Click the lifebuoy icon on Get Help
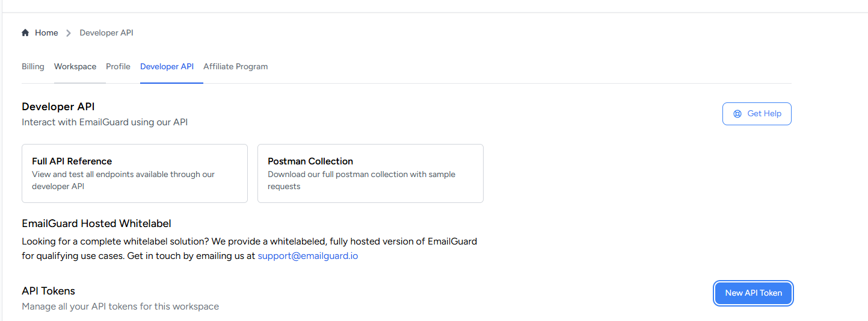868x321 pixels. [x=737, y=114]
